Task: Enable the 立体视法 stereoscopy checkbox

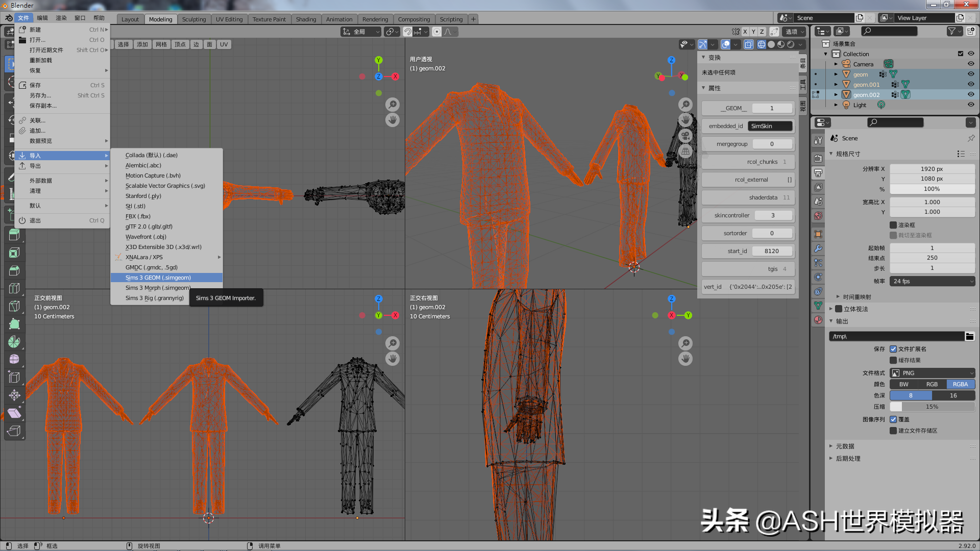Action: pos(839,309)
